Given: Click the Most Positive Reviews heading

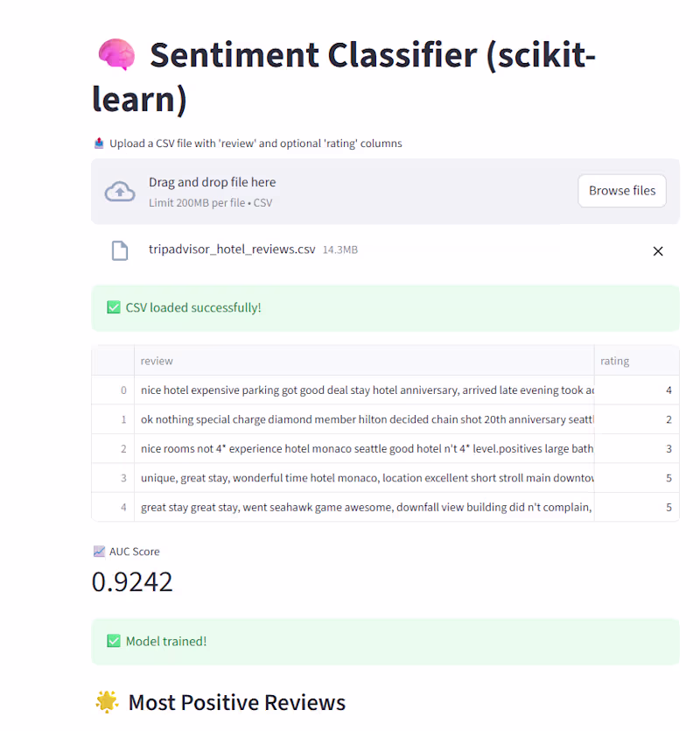Looking at the screenshot, I should coord(237,702).
